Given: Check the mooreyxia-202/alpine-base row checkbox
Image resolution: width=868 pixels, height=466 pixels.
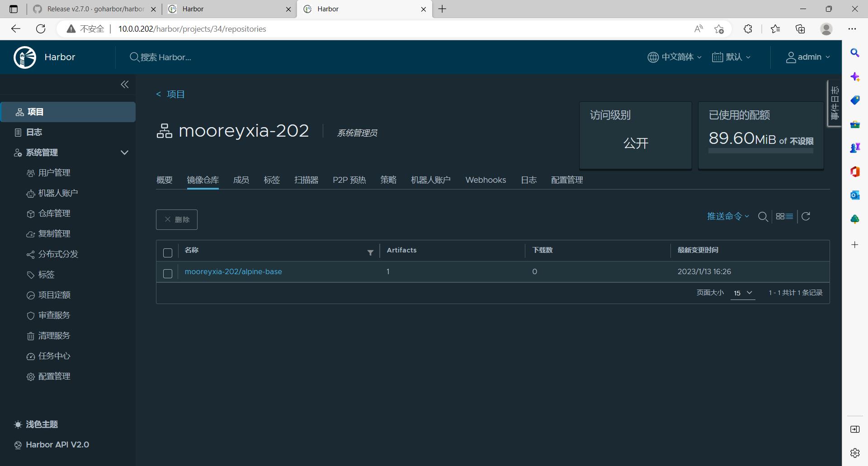Looking at the screenshot, I should click(x=168, y=274).
